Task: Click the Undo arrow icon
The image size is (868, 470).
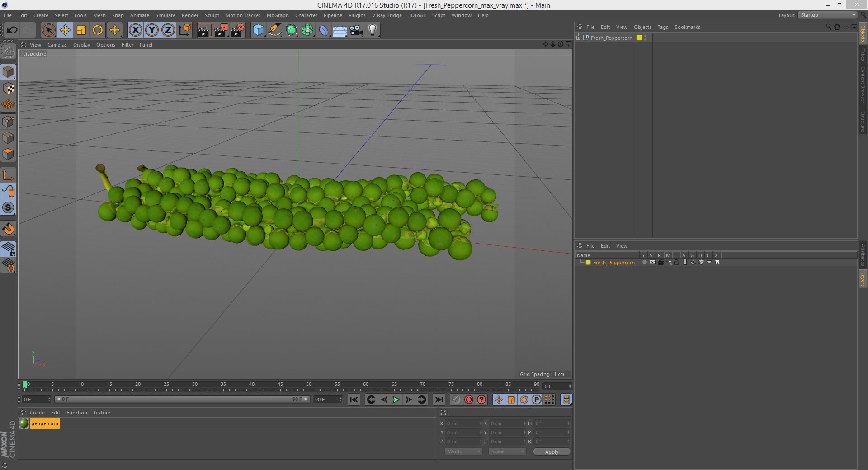Action: (x=12, y=30)
